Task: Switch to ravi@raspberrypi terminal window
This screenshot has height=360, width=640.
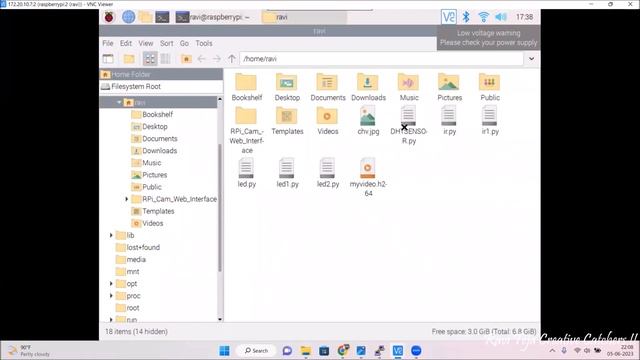Action: coord(213,17)
